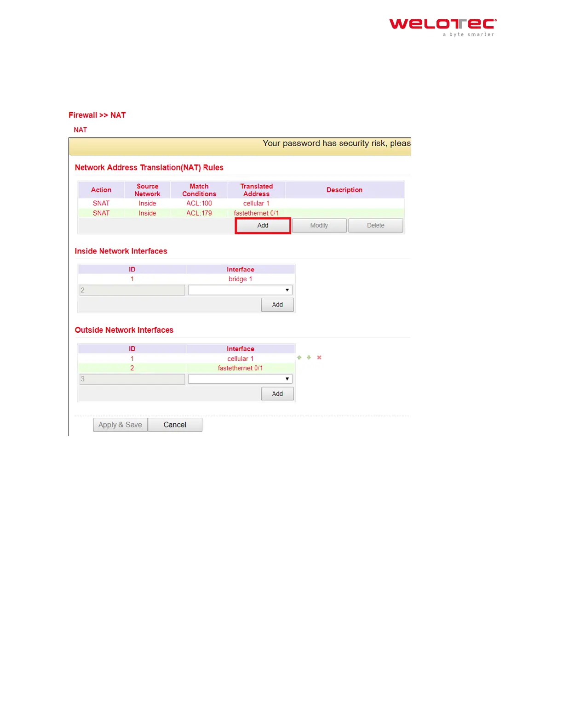Click the password security risk warning banner

(x=240, y=147)
